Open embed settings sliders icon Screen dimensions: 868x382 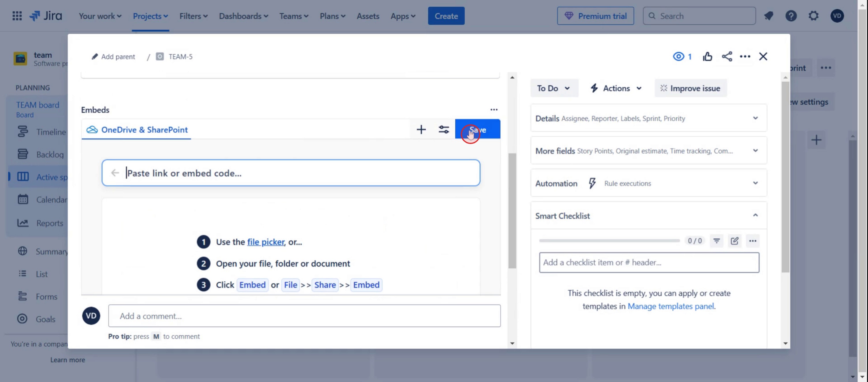444,129
